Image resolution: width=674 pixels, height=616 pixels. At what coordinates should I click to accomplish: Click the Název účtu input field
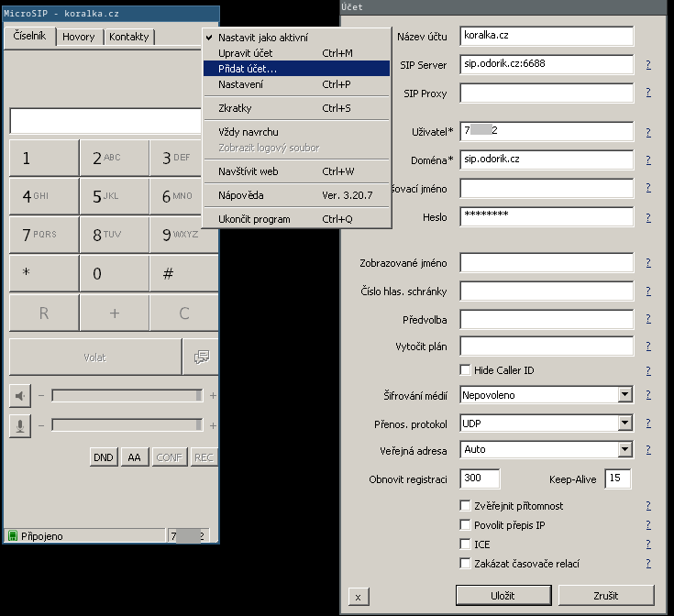coord(547,37)
